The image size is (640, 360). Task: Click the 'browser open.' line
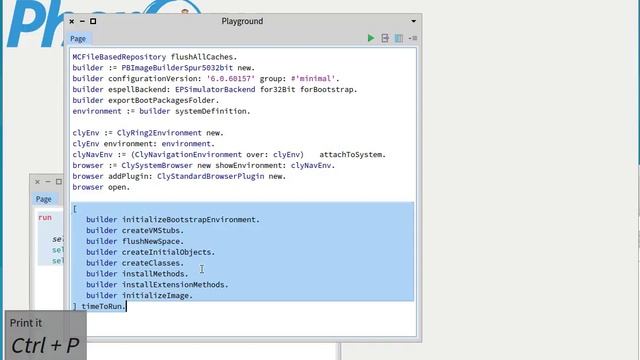coord(101,187)
